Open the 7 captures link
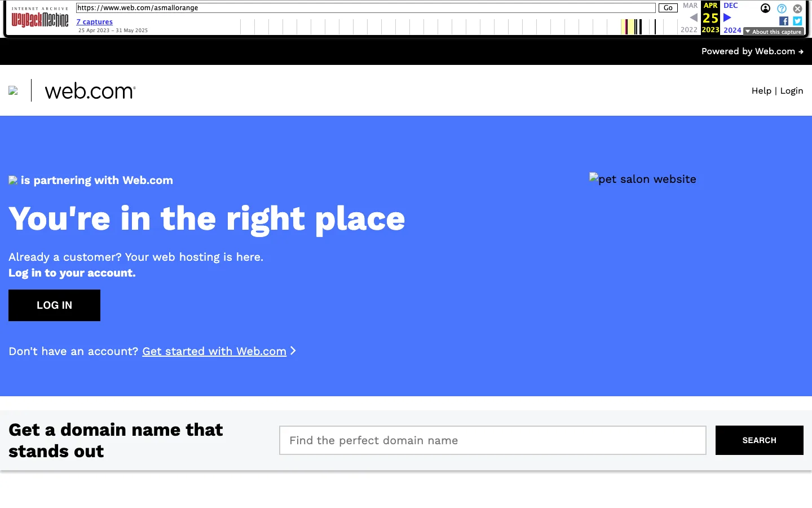Viewport: 812px width, 508px height. coord(95,22)
